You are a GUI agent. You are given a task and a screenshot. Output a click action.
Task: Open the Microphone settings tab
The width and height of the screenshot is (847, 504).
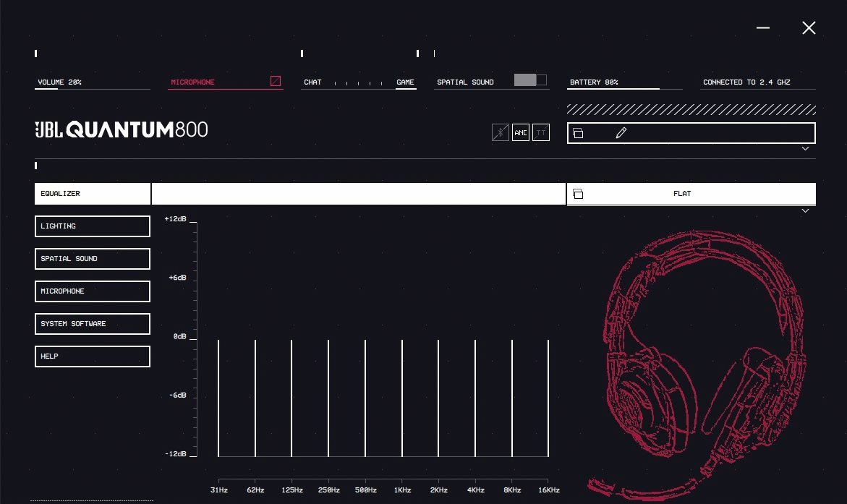click(93, 291)
